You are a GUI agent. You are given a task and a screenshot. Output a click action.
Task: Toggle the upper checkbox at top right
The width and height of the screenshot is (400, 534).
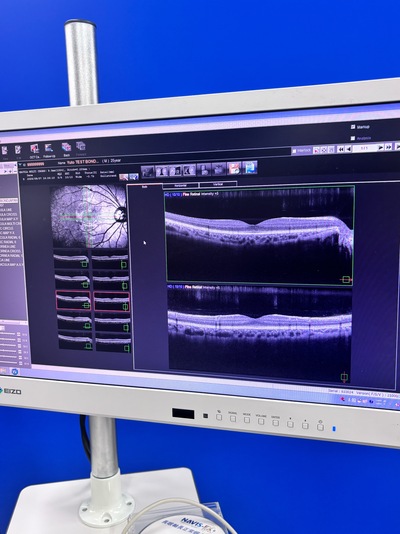pos(353,127)
